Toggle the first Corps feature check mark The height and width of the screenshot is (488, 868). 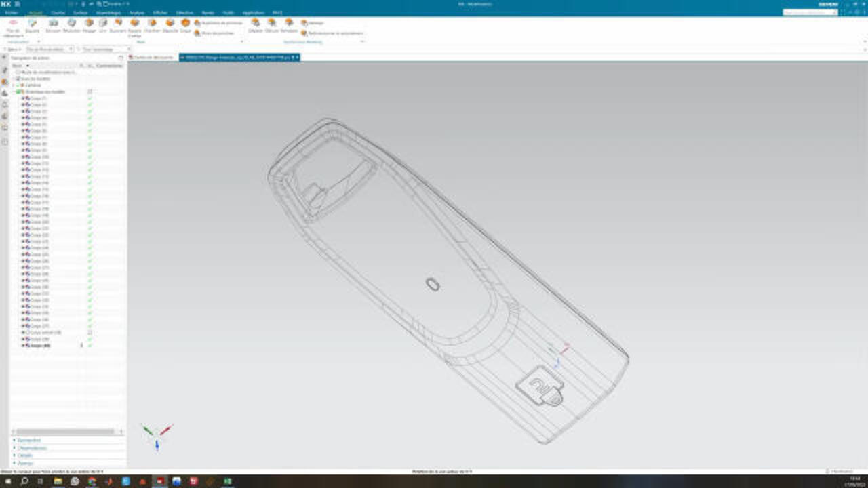90,98
